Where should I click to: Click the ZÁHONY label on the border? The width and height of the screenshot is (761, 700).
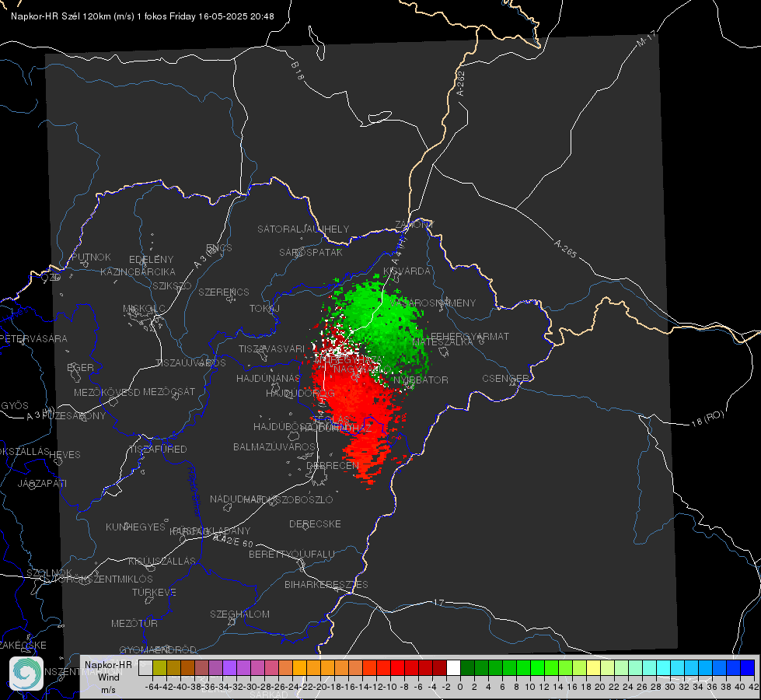tap(414, 225)
